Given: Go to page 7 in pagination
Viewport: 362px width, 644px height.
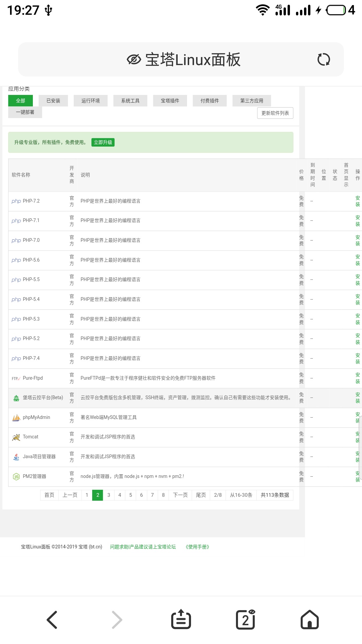Looking at the screenshot, I should click(x=153, y=495).
